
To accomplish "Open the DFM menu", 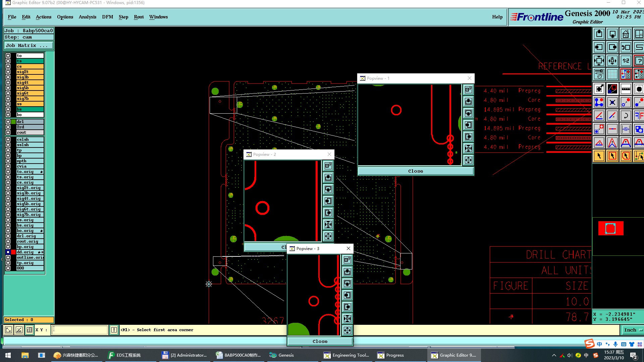I will [107, 17].
